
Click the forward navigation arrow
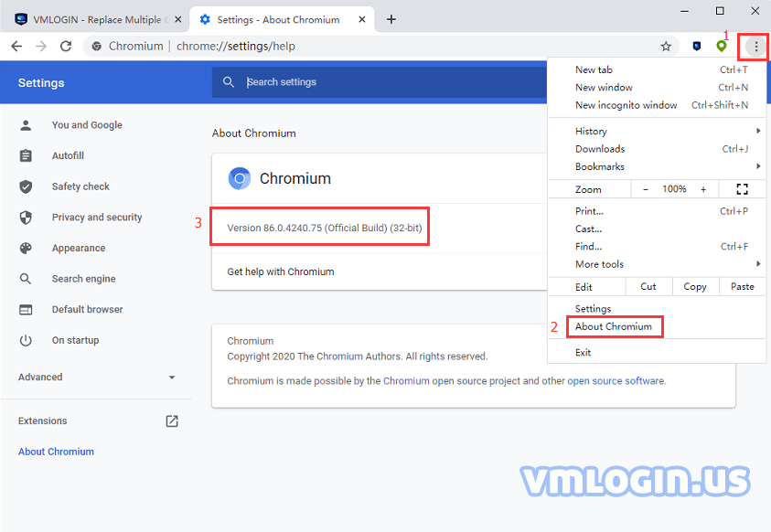tap(41, 47)
